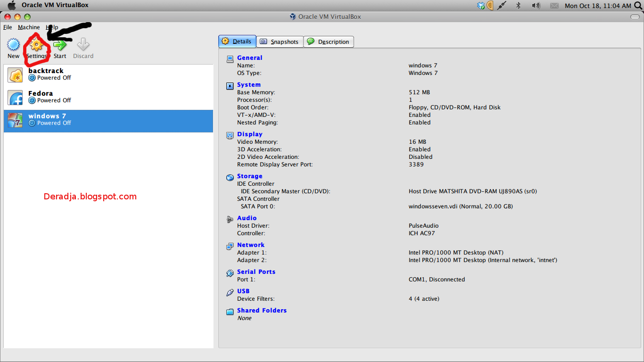Click the speaker icon beside Audio

[230, 219]
